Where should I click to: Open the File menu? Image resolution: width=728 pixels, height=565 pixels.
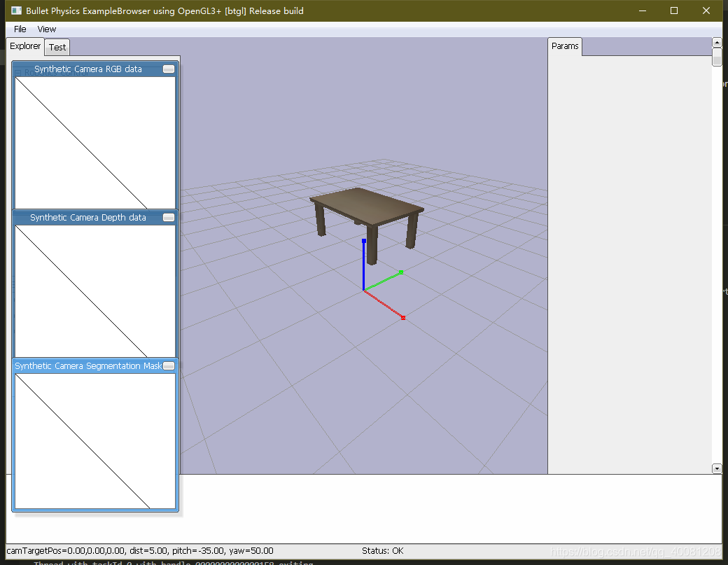tap(19, 29)
